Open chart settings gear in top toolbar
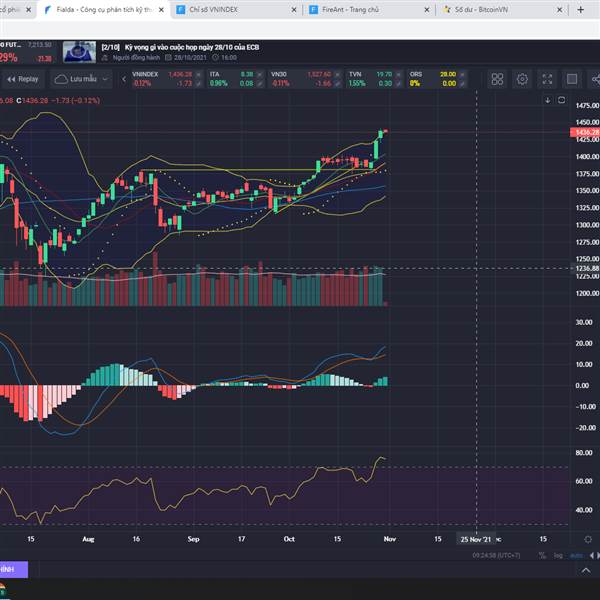The image size is (600, 600). click(x=522, y=79)
